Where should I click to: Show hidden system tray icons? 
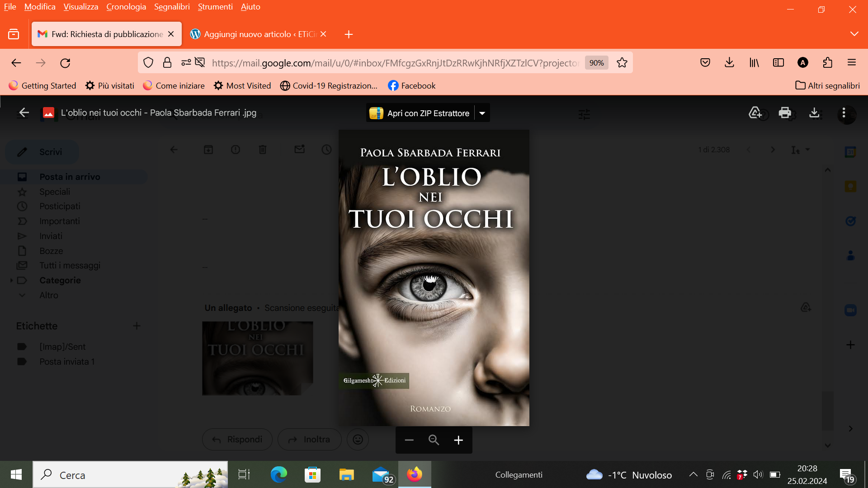click(x=693, y=474)
